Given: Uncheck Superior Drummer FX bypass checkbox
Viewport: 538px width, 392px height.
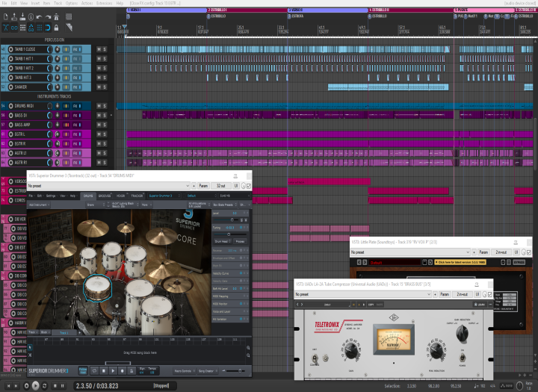Looking at the screenshot, I should [249, 186].
